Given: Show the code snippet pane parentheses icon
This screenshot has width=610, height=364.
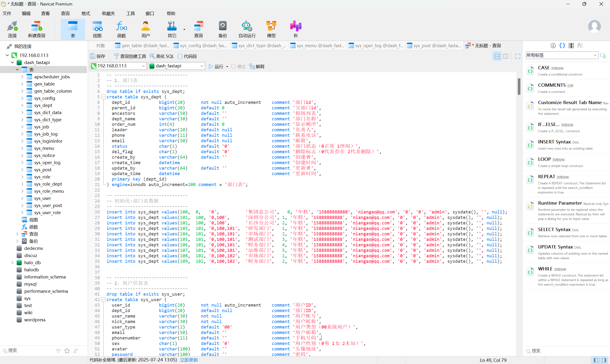Looking at the screenshot, I should 562,46.
